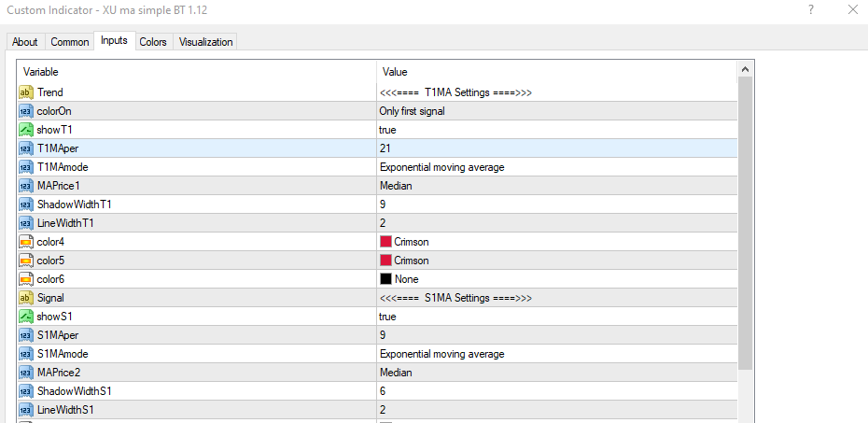Screen dimensions: 868x423
Task: Click the integer icon beside T1MAper
Action: 26,148
